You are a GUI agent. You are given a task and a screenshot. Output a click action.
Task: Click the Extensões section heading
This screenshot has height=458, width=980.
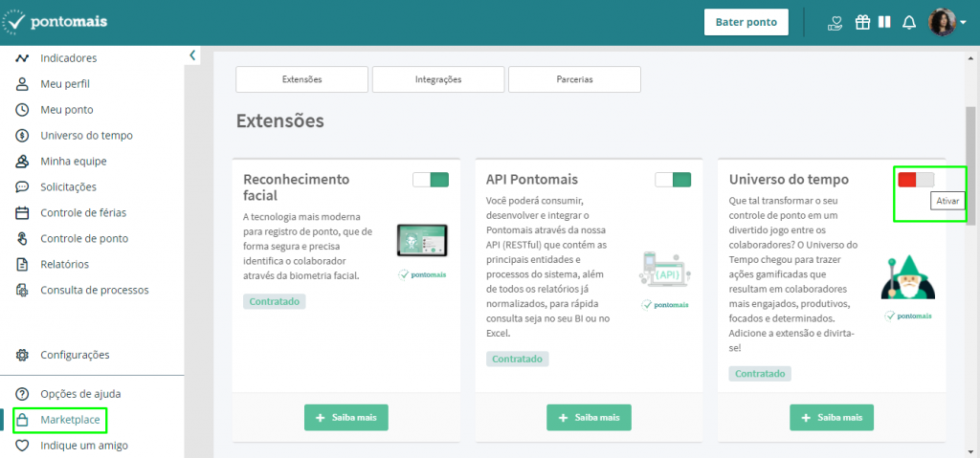click(x=280, y=120)
